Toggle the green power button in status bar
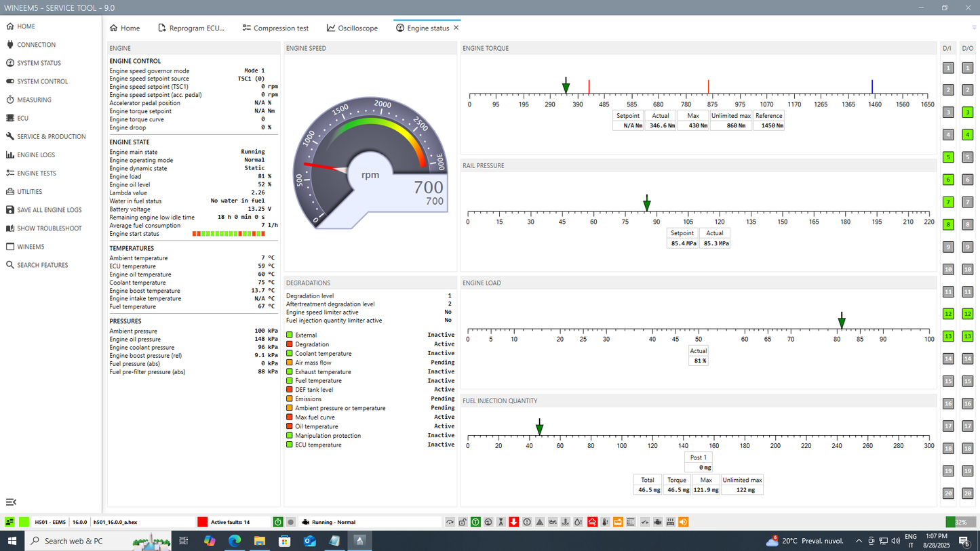The width and height of the screenshot is (980, 551). click(x=278, y=522)
